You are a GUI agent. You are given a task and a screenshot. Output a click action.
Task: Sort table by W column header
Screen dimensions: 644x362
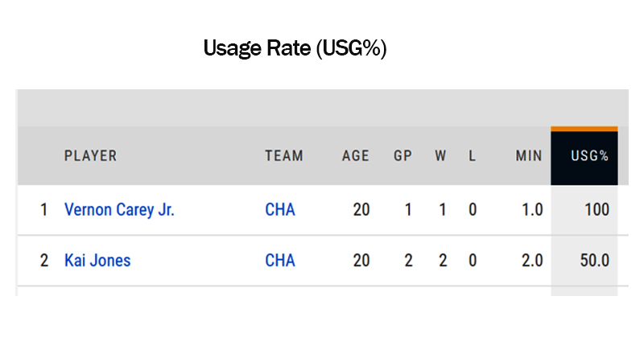tap(440, 156)
